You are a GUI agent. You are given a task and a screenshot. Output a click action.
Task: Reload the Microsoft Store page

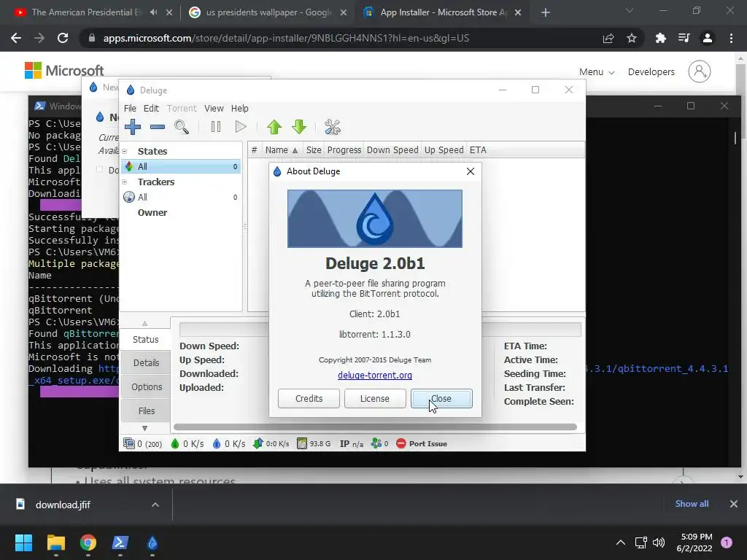(x=63, y=38)
